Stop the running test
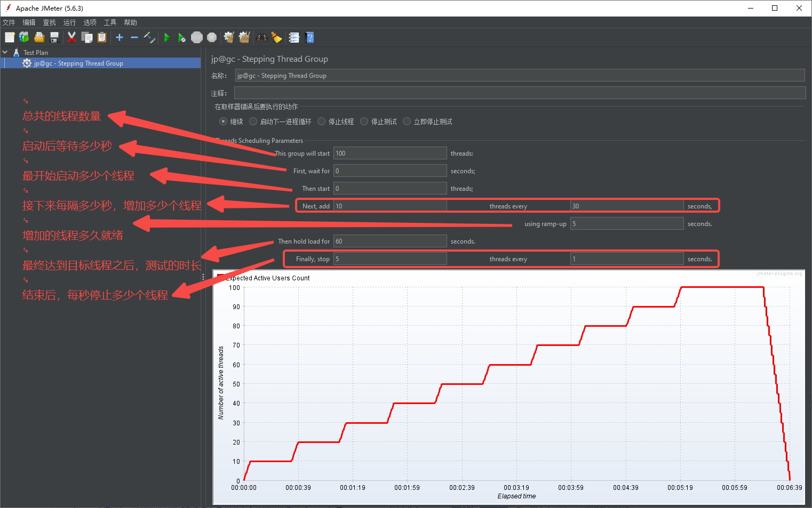 click(197, 37)
